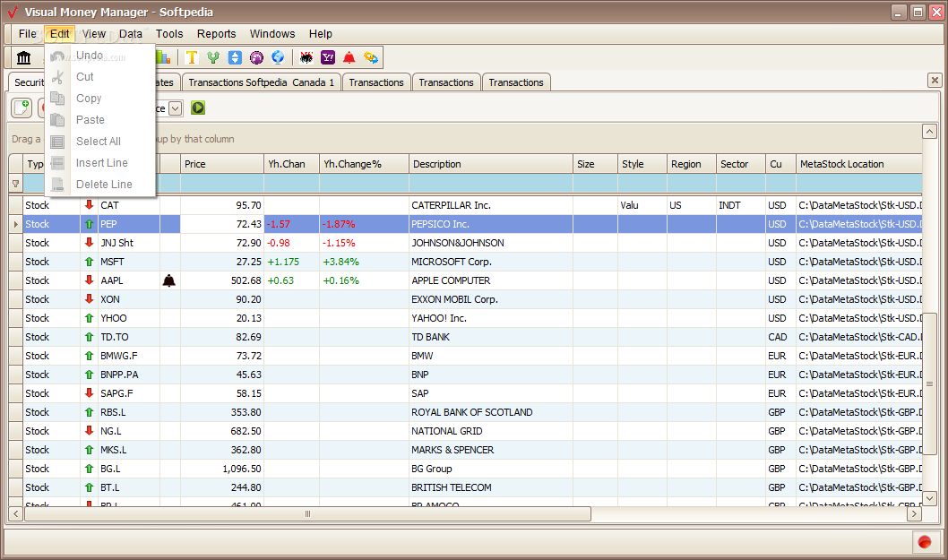Open the View menu
The width and height of the screenshot is (948, 560).
pyautogui.click(x=94, y=34)
